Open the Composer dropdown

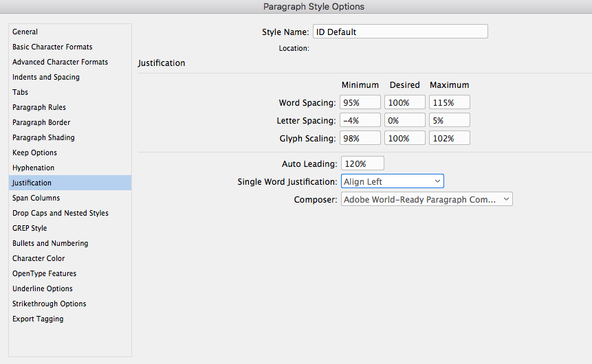click(426, 199)
